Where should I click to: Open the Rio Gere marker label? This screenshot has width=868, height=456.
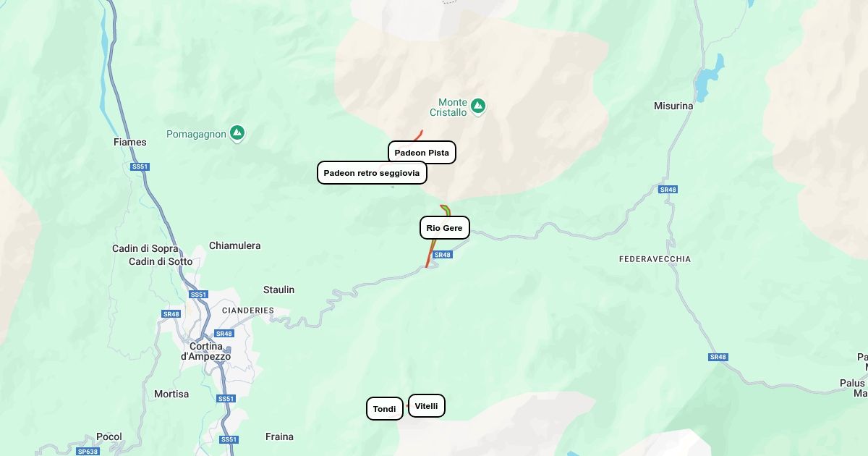[445, 228]
